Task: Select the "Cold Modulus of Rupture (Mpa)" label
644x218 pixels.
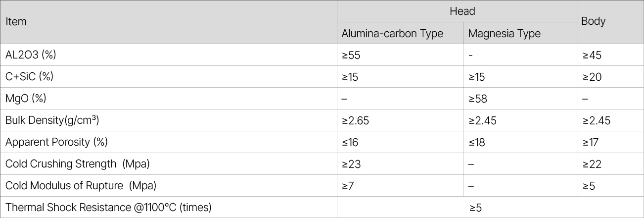Action: (x=81, y=186)
